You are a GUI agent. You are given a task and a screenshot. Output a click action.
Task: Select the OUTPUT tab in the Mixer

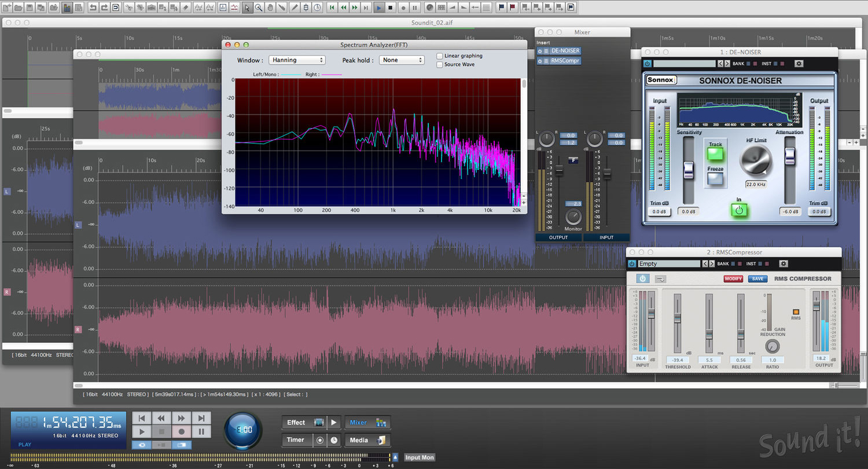click(558, 237)
